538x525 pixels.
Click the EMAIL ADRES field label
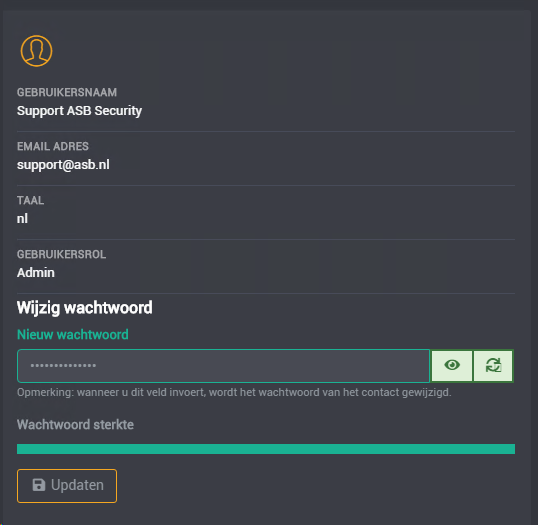point(53,147)
